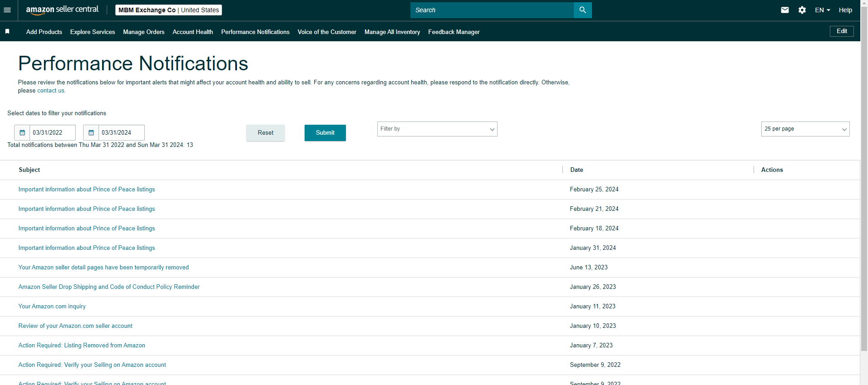
Task: Click the 'June 13, 2023' date cell
Action: point(589,268)
